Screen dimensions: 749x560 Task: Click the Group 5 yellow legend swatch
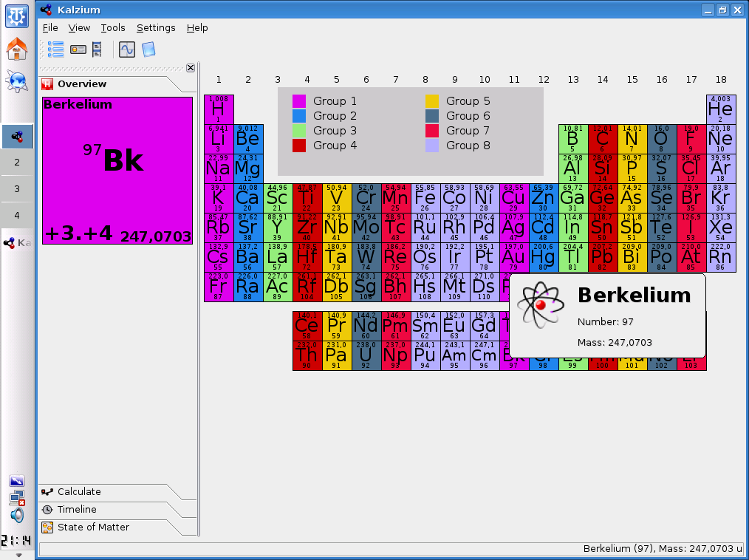(x=432, y=101)
